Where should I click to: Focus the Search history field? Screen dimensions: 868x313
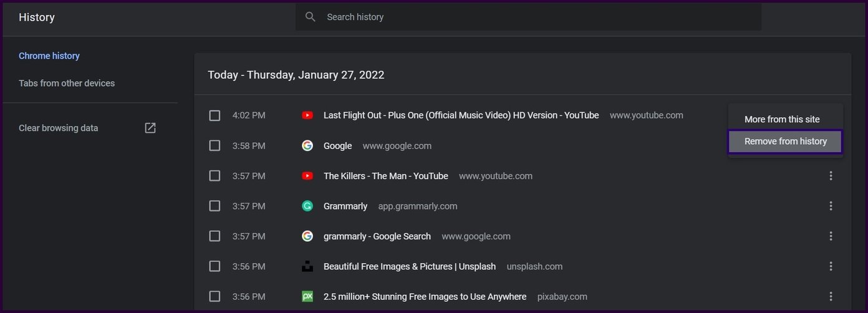[x=528, y=17]
